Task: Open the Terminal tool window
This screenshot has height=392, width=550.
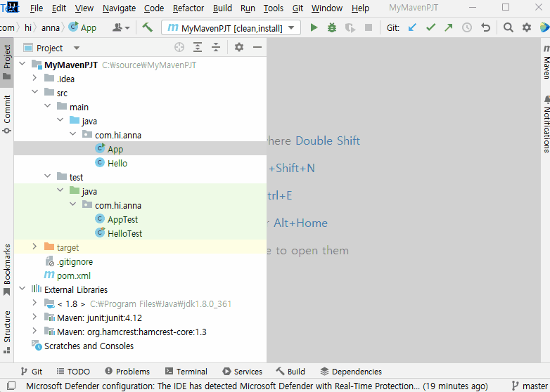Action: point(186,372)
